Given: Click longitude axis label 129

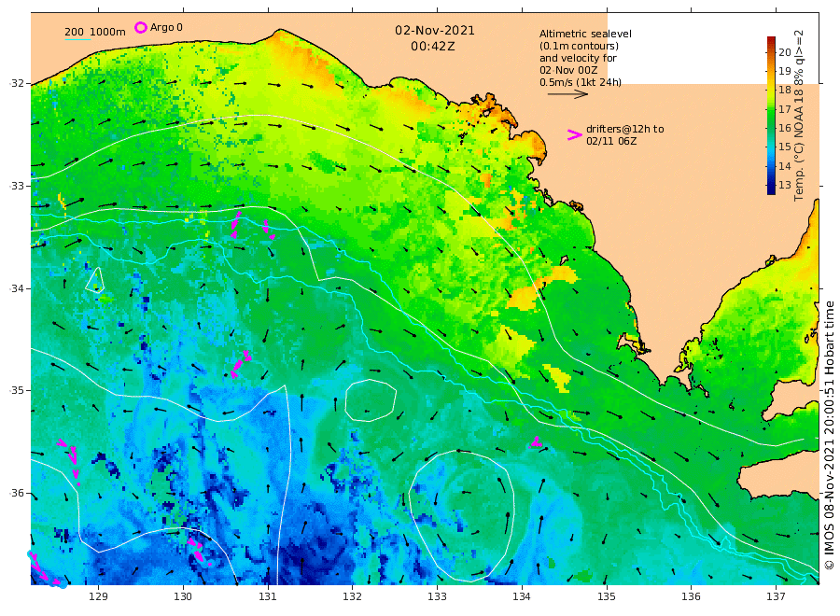Looking at the screenshot, I should pyautogui.click(x=98, y=596).
